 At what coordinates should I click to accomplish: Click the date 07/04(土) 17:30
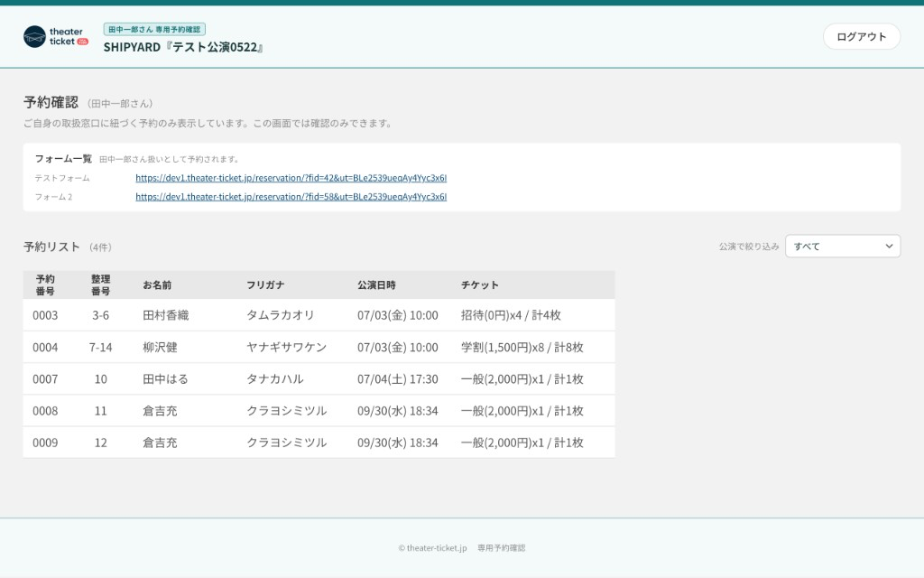pos(398,378)
